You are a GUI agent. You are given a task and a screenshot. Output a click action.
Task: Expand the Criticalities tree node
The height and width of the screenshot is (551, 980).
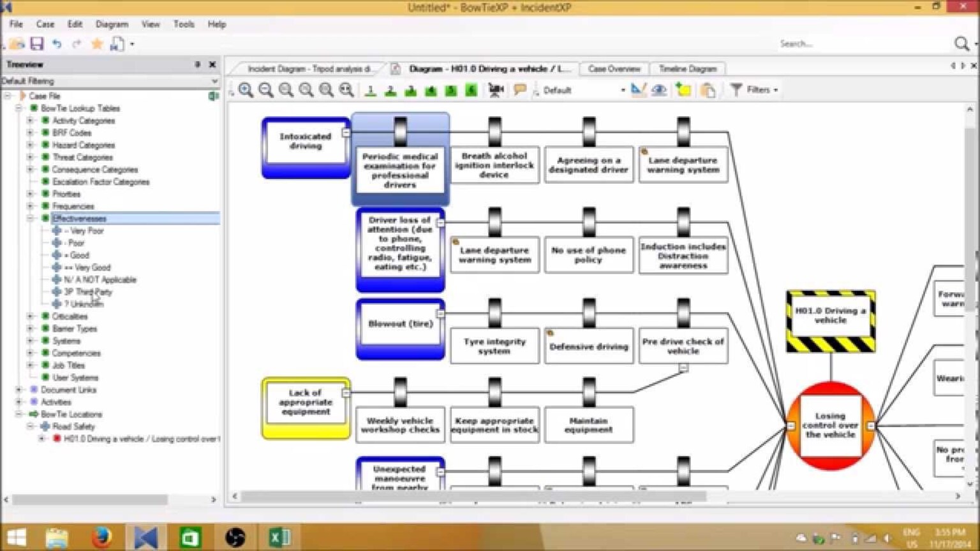30,316
